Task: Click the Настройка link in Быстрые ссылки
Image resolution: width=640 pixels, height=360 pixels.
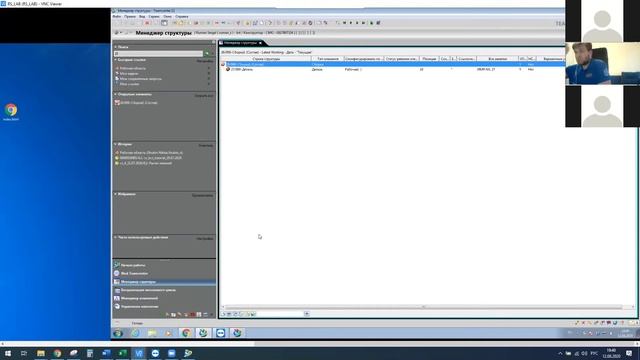Action: pos(205,61)
